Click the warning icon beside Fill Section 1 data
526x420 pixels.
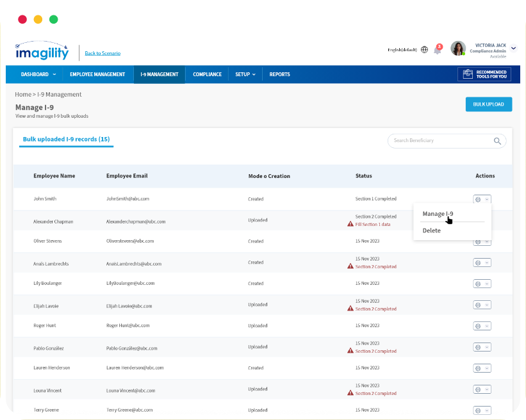tap(350, 224)
